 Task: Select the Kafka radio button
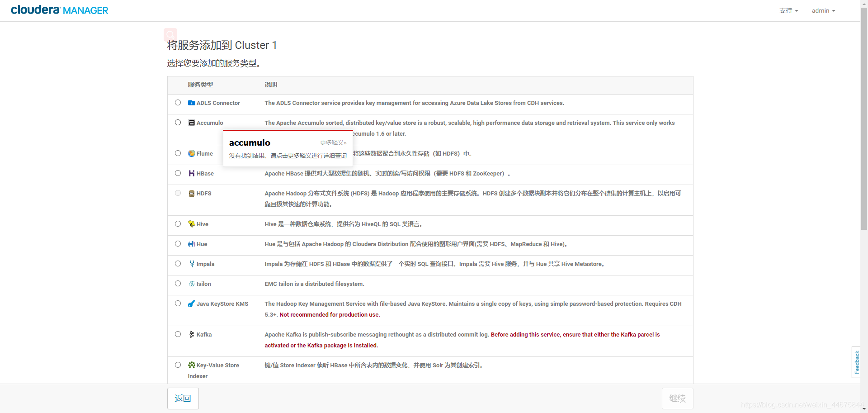click(x=178, y=334)
